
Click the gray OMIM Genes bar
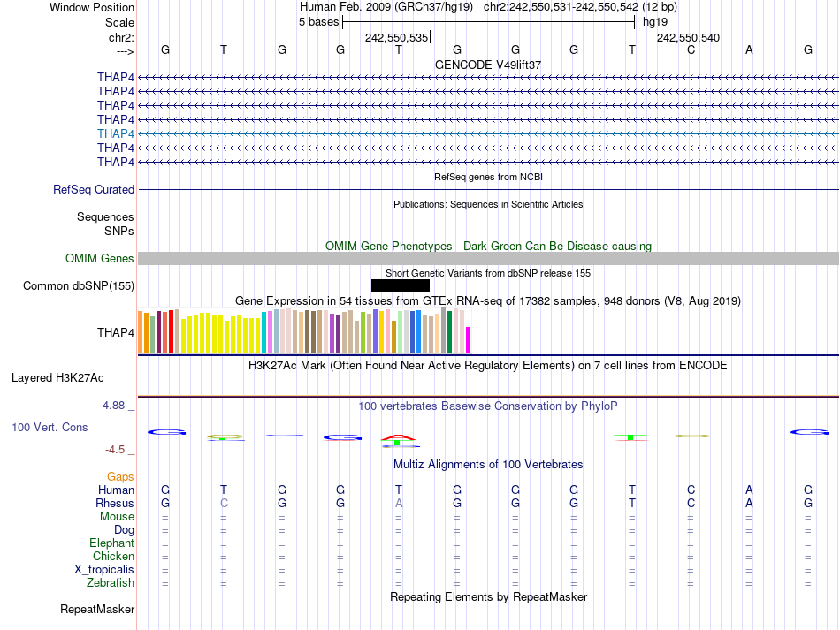point(488,259)
